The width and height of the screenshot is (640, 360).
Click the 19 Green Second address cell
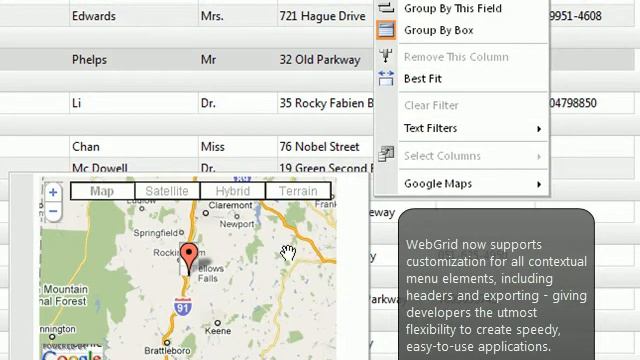coord(325,167)
